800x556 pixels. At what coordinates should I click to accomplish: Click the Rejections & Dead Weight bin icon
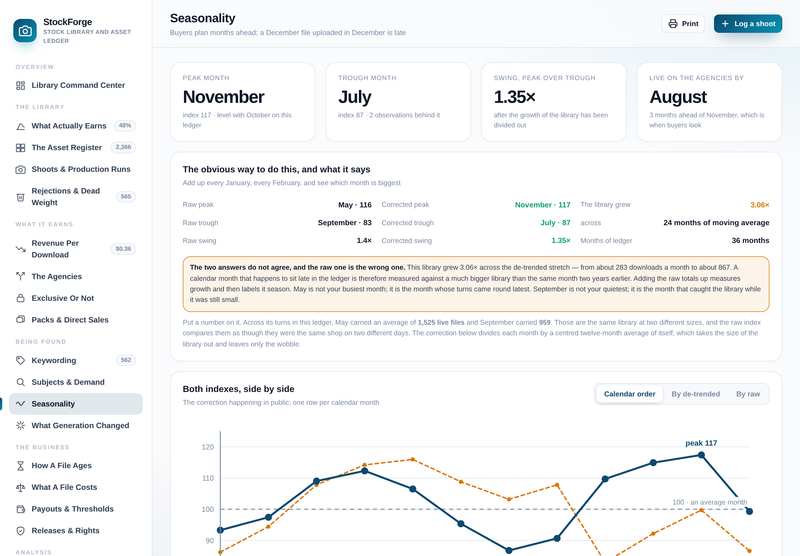point(20,197)
